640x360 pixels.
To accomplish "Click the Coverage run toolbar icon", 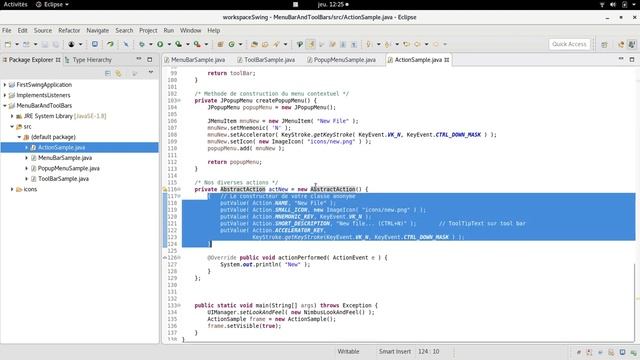I will (x=179, y=44).
